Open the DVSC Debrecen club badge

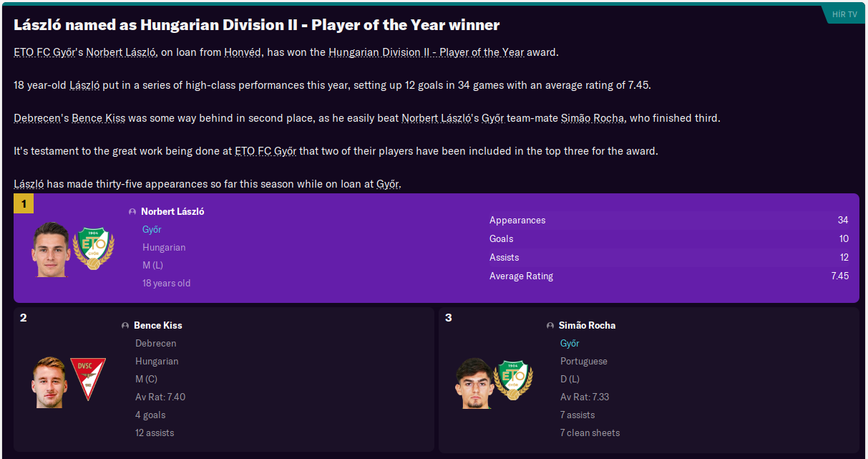click(87, 380)
